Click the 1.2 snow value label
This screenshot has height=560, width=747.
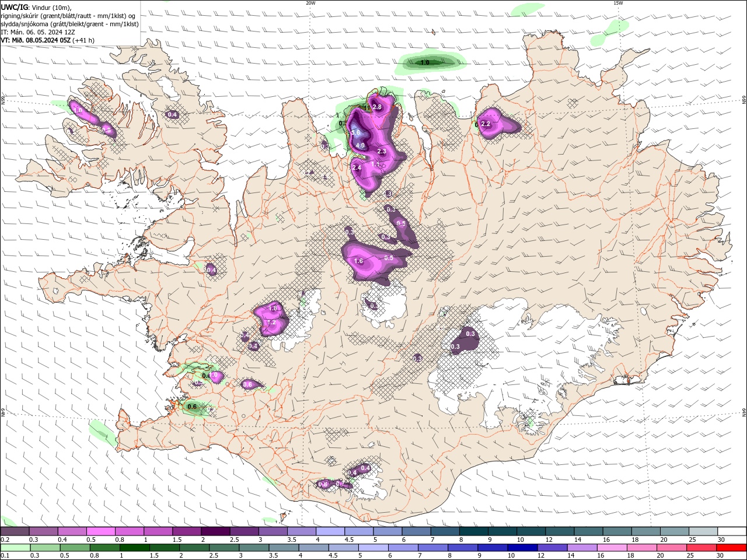coord(271,322)
